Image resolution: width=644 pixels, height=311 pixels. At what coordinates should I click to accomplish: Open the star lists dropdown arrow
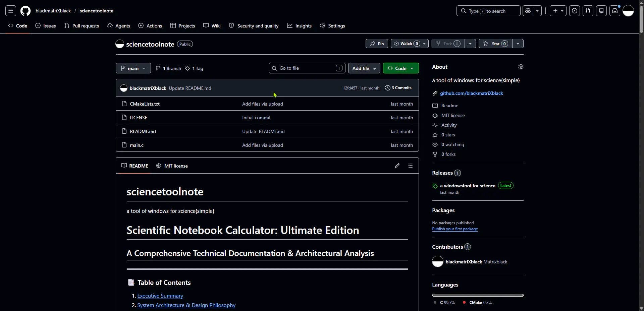[x=518, y=44]
